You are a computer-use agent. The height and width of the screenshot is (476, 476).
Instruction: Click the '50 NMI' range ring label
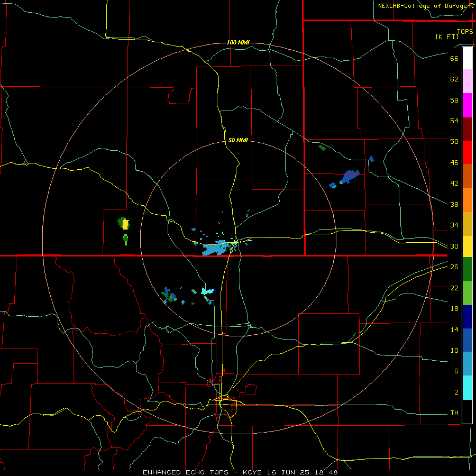coord(238,140)
